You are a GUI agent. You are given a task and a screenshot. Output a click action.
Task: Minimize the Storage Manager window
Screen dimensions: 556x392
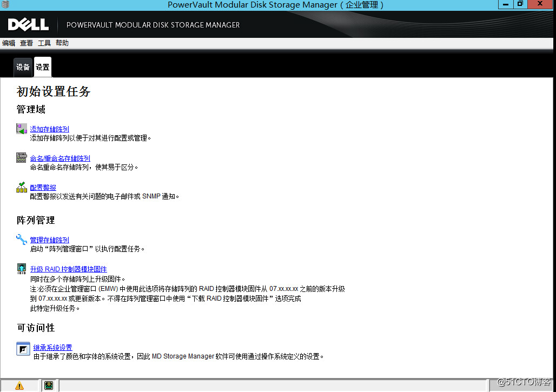tap(506, 4)
